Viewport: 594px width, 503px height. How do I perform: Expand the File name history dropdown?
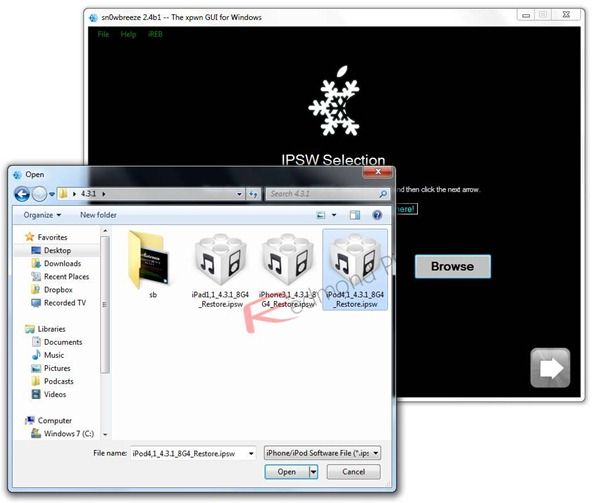pos(251,453)
